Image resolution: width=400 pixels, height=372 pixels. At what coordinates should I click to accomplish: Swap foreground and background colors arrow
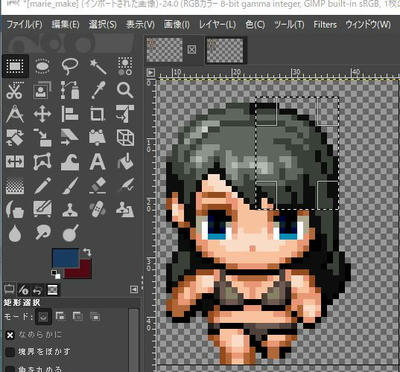[86, 252]
